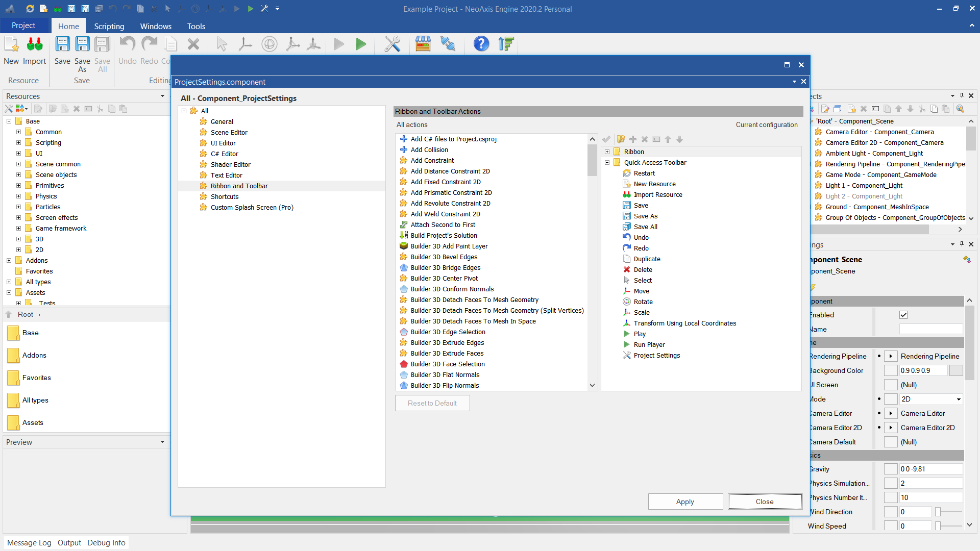Select Shortcuts in settings tree
980x551 pixels.
tap(225, 196)
